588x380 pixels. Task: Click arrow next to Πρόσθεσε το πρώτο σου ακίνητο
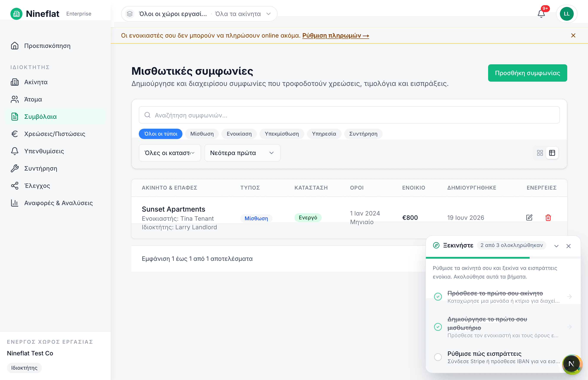[x=569, y=296]
